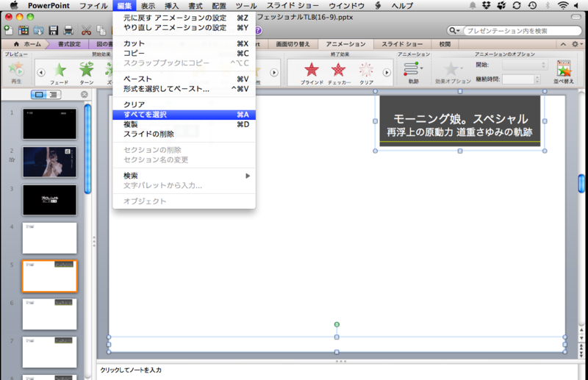Viewport: 588px width, 380px height.
Task: Click the save floppy disk icon
Action: [x=53, y=30]
